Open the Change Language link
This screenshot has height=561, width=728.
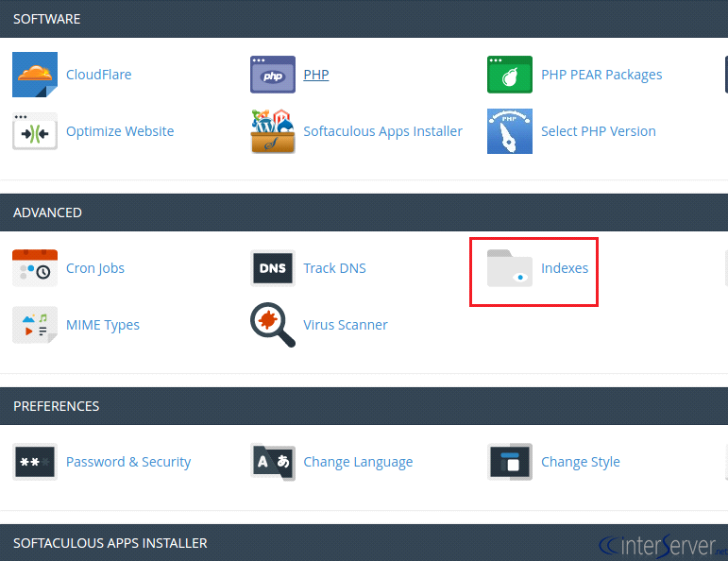tap(358, 462)
